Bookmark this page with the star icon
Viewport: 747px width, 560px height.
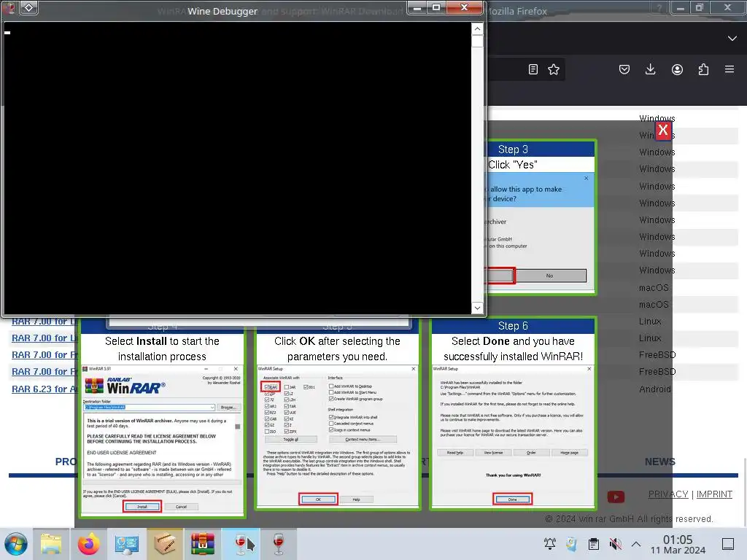(554, 69)
